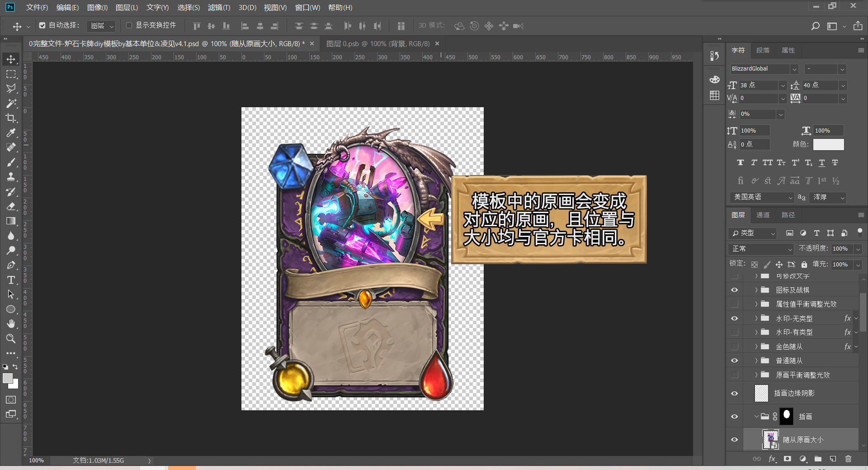Add a layer mask icon
The image size is (868, 470).
click(x=788, y=459)
